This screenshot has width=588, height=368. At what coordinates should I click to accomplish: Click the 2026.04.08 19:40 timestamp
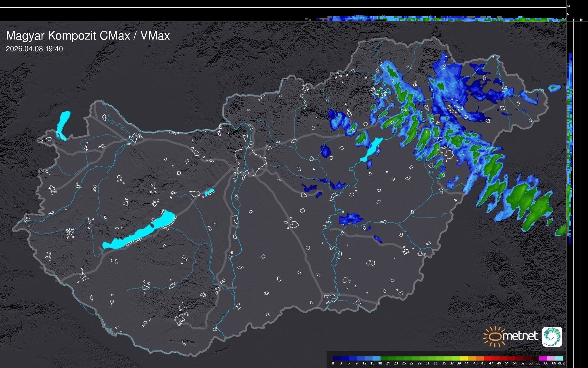[34, 49]
